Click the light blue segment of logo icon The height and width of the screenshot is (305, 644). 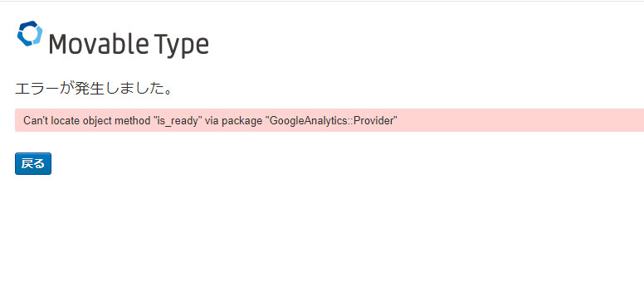(x=38, y=35)
